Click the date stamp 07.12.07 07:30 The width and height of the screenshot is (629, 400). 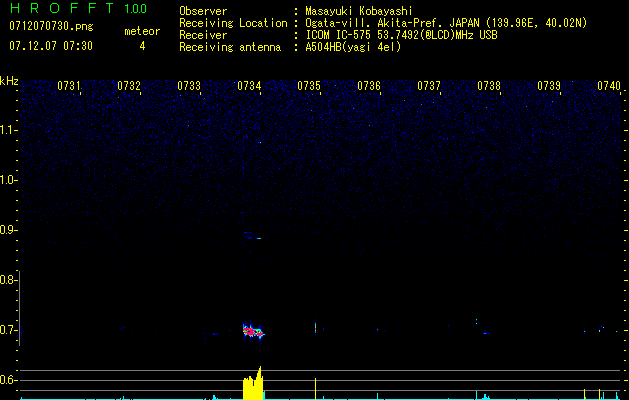(x=51, y=46)
